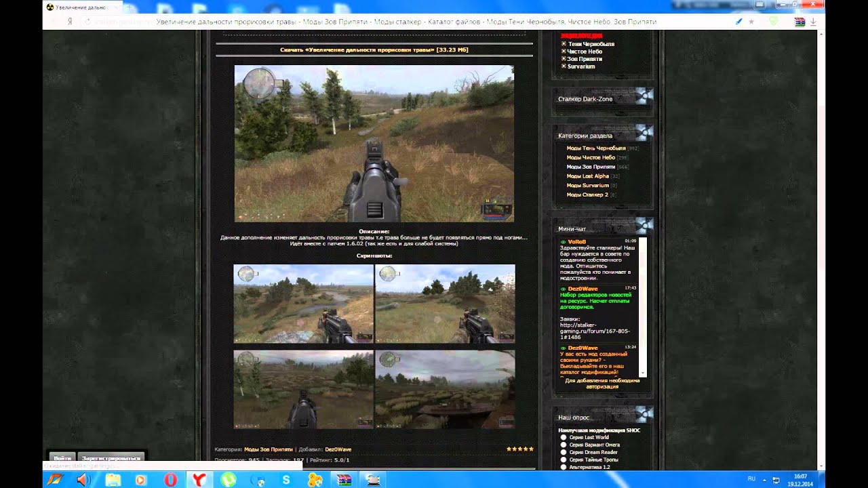Screen dimensions: 868x488
Task: Open bottom-left screenshot thumbnail with marsh
Action: point(303,389)
